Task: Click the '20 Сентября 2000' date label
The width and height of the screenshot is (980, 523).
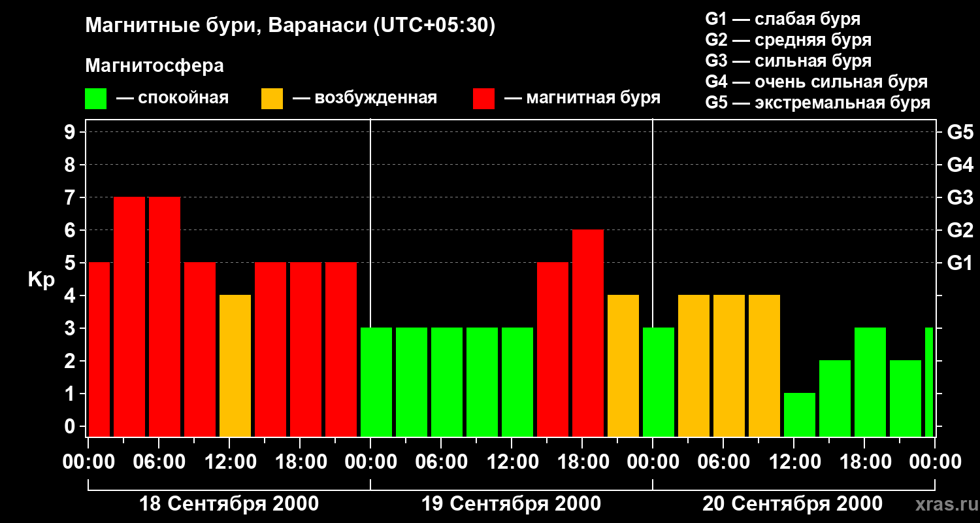Action: [x=792, y=504]
